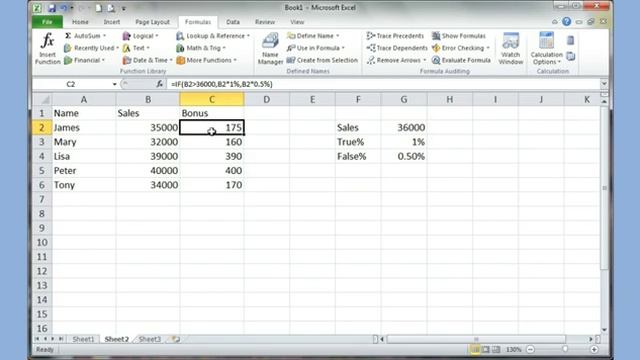Minimize the ribbon with the caret icon
This screenshot has width=640, height=360.
(x=555, y=22)
